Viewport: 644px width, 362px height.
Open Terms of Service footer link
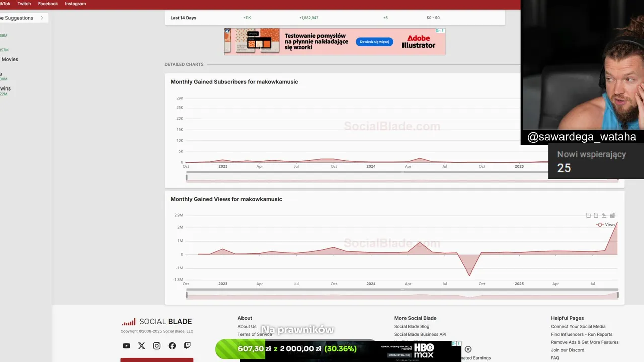(255, 334)
